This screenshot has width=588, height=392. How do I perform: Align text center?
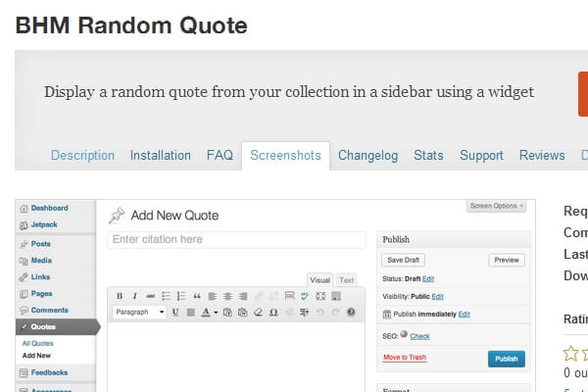227,296
